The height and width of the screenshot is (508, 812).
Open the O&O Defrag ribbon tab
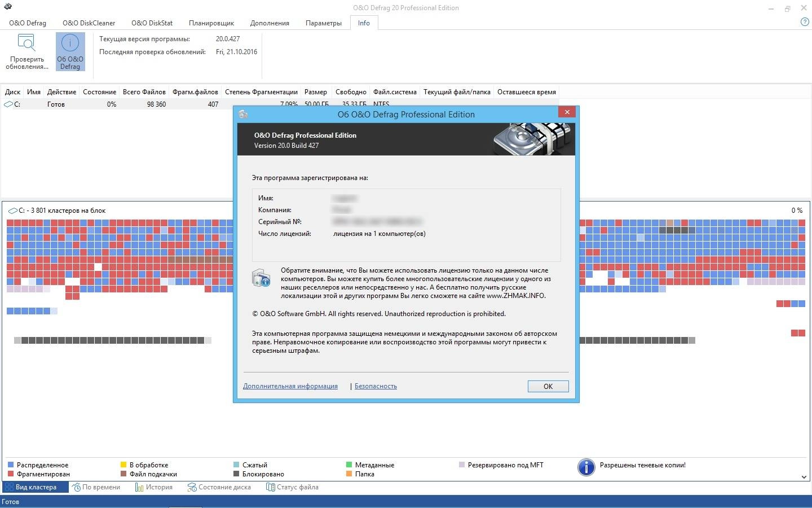28,23
